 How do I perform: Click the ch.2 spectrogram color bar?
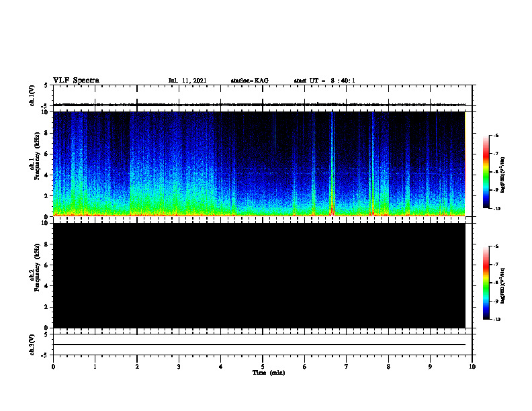pyautogui.click(x=486, y=283)
